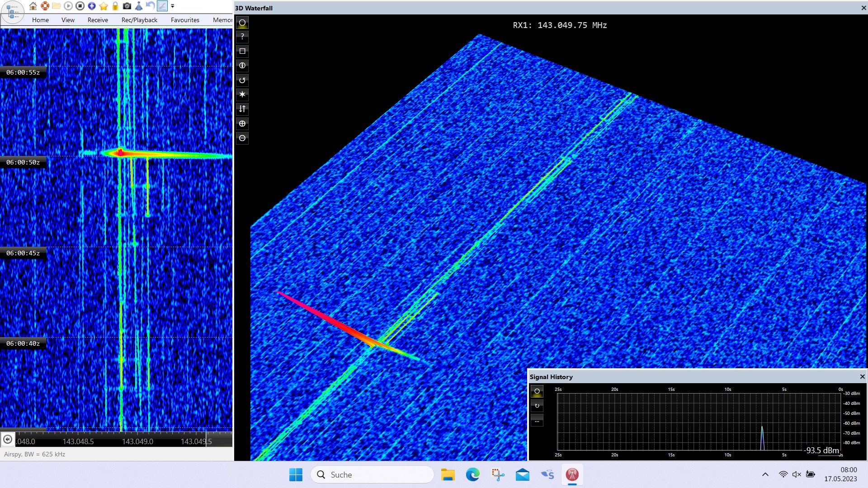Switch to the View ribbon tab
The image size is (868, 488).
click(68, 20)
